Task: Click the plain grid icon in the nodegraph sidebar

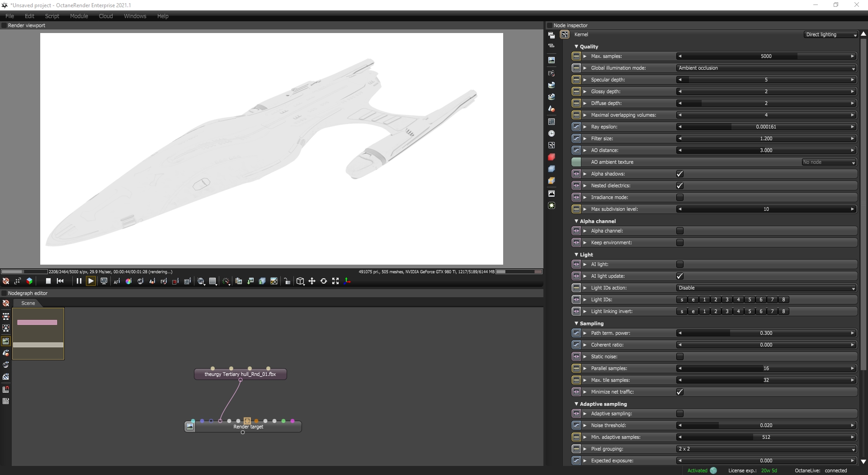Action: tap(6, 401)
